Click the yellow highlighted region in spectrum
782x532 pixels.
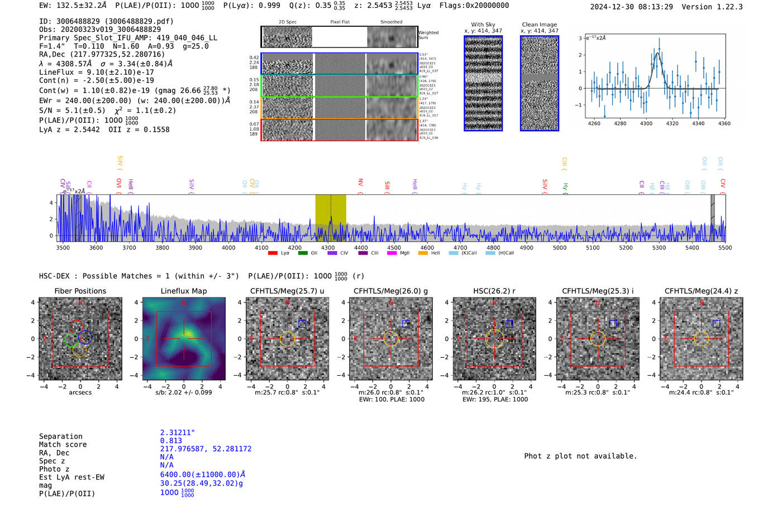click(x=331, y=218)
